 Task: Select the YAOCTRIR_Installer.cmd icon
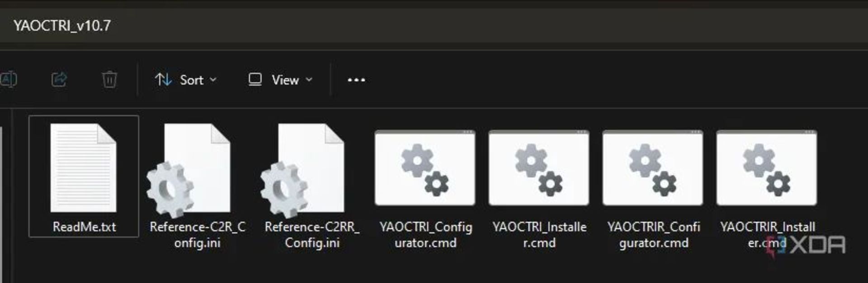click(x=767, y=168)
